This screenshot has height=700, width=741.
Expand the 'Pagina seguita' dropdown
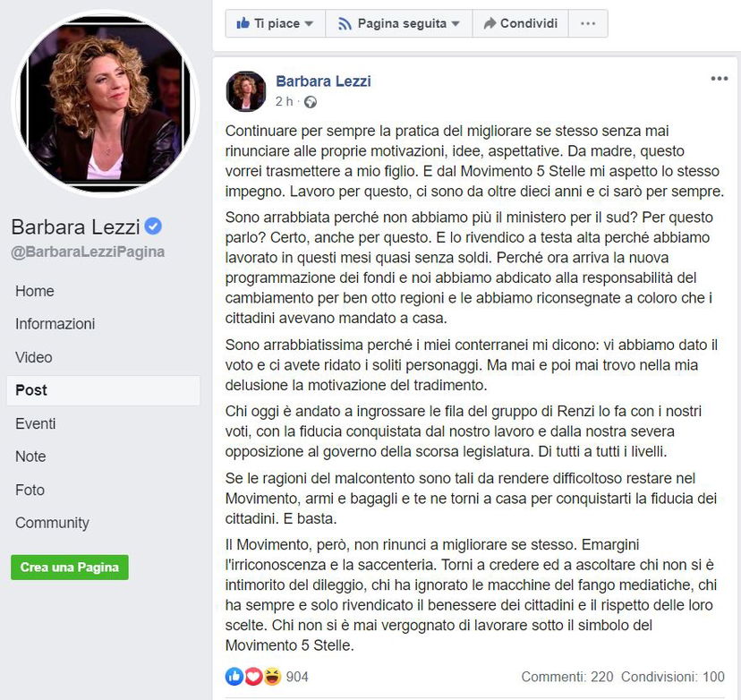coord(398,23)
